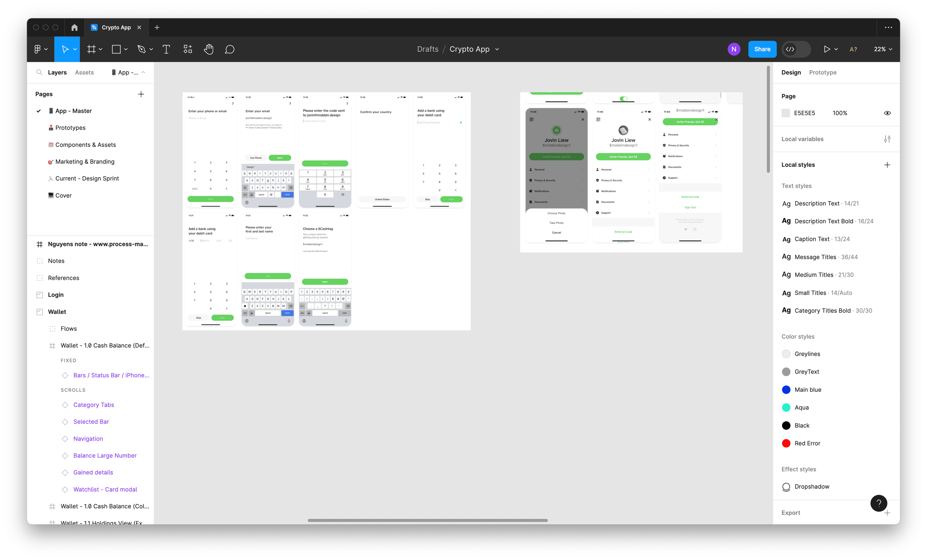The image size is (927, 560).
Task: Click the horizontal canvas scrollbar
Action: [428, 520]
